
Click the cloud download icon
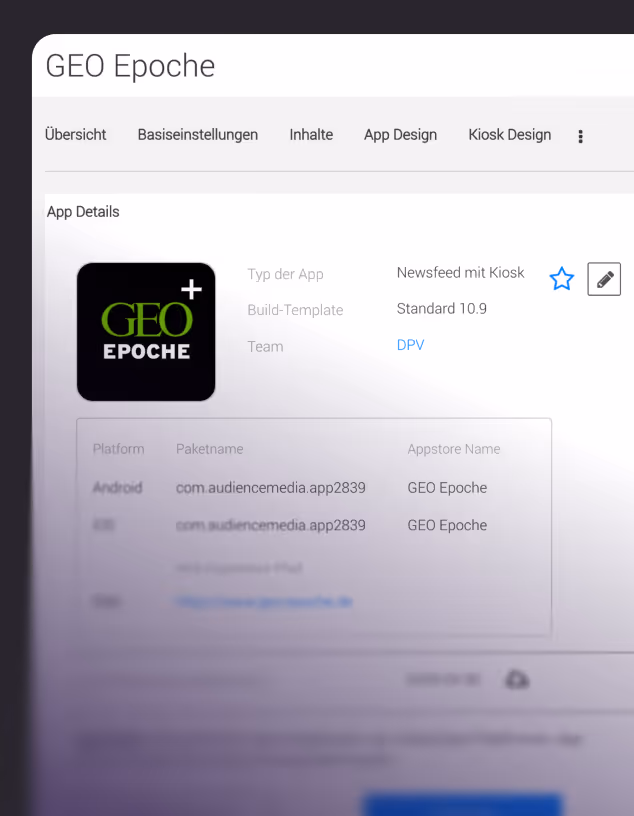[517, 679]
